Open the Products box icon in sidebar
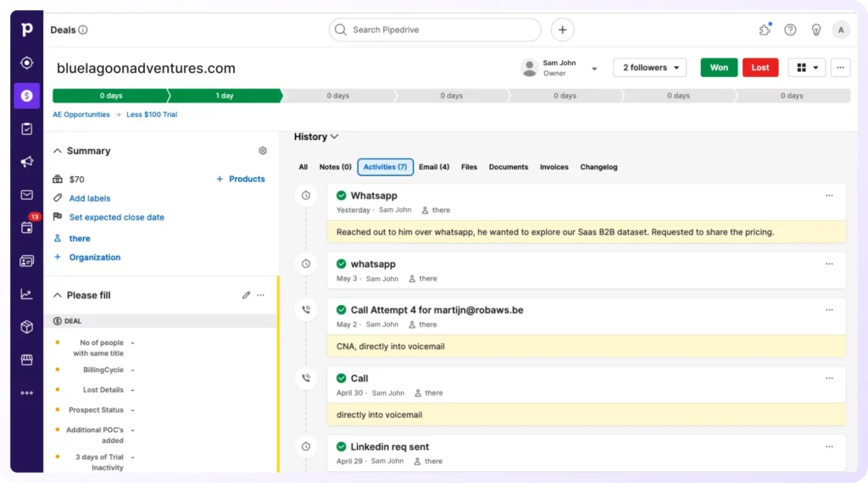Viewport: 868px width, 483px height. [26, 326]
